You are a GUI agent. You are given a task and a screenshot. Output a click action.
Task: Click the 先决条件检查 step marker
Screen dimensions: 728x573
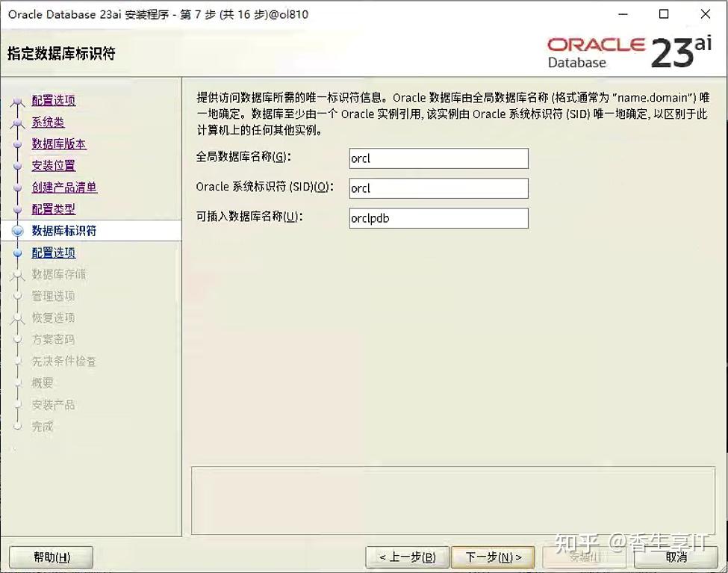[17, 361]
